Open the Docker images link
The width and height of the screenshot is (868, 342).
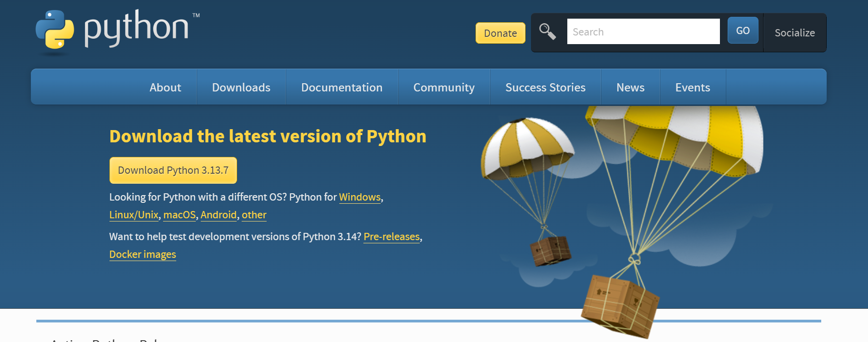click(143, 254)
